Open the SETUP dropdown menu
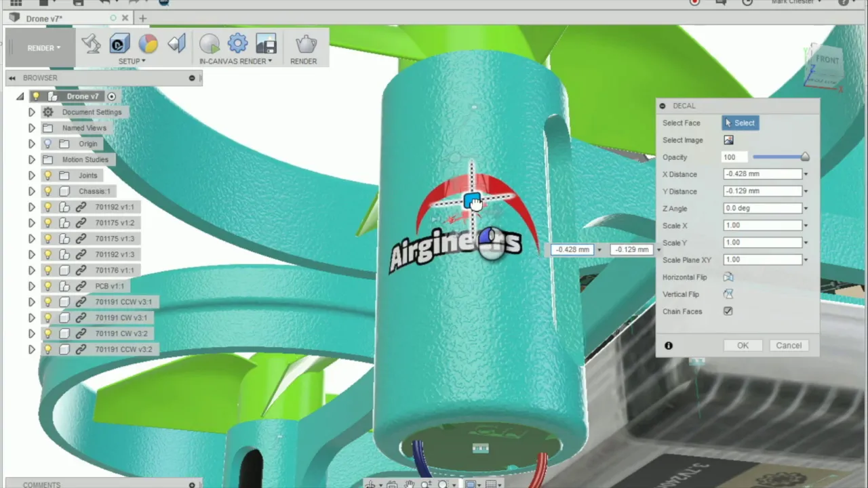The width and height of the screenshot is (868, 488). point(132,61)
